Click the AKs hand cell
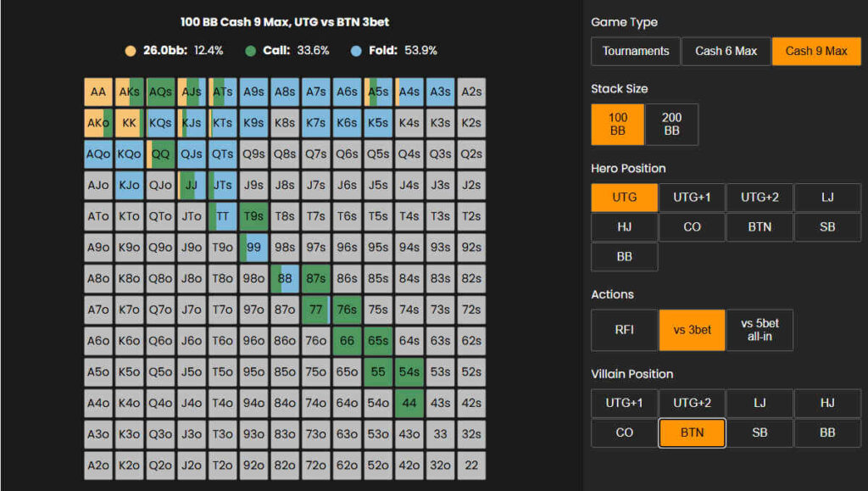The height and width of the screenshot is (491, 868). [x=130, y=92]
